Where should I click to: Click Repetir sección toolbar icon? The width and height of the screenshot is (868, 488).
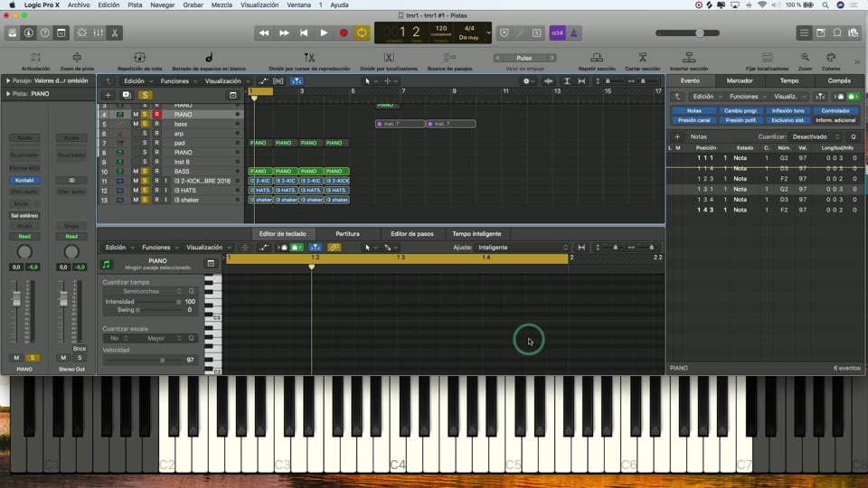pyautogui.click(x=597, y=58)
